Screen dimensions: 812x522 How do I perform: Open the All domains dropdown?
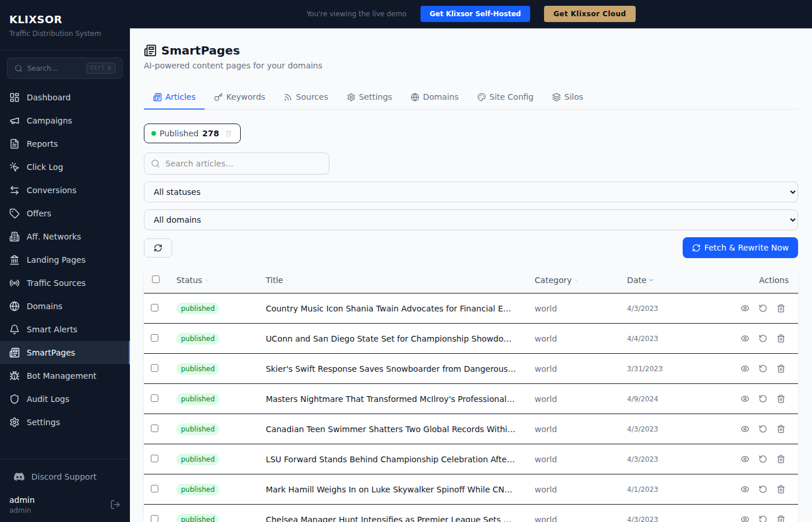tap(470, 220)
